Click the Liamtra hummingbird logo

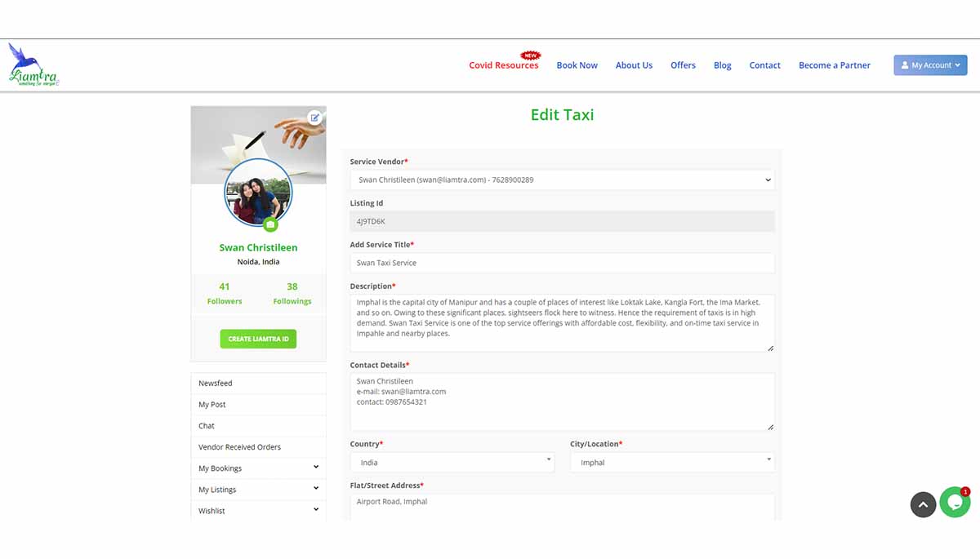pos(33,65)
